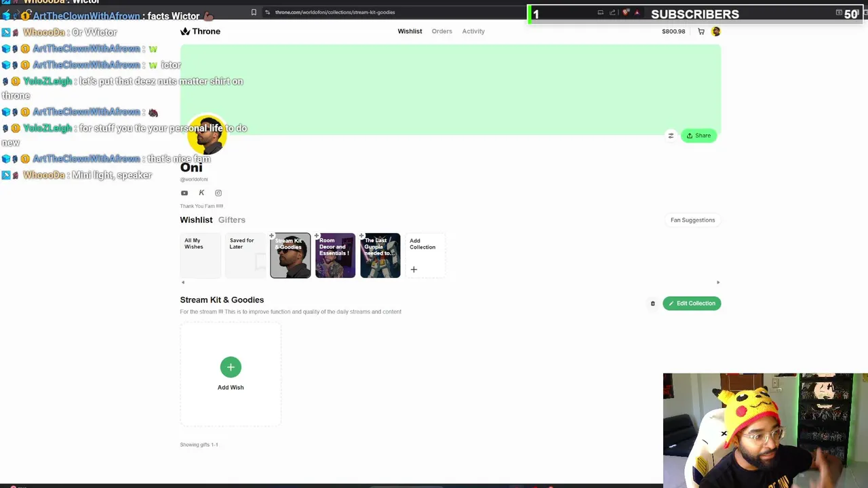This screenshot has width=868, height=488.
Task: Switch to the Wishlist nav tab
Action: click(410, 31)
